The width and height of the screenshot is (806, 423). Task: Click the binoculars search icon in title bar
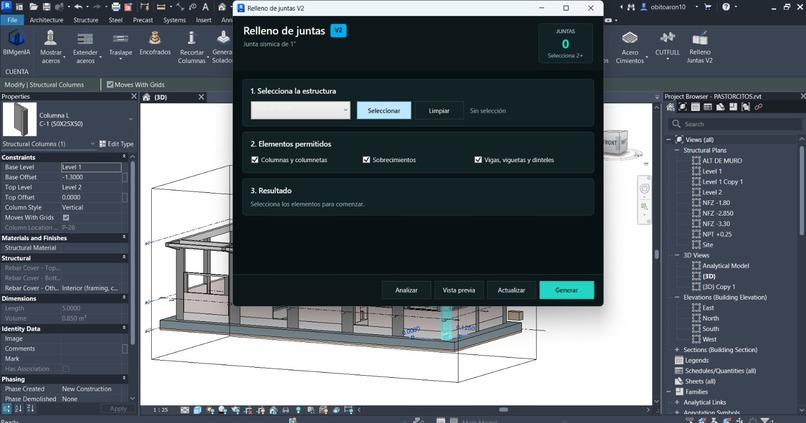tap(631, 7)
